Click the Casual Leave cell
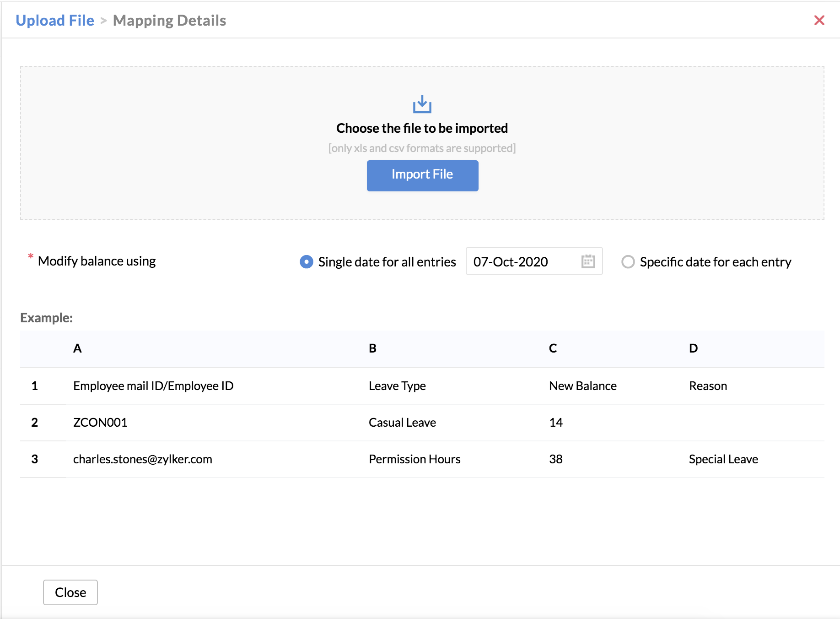The height and width of the screenshot is (619, 840). coord(402,423)
